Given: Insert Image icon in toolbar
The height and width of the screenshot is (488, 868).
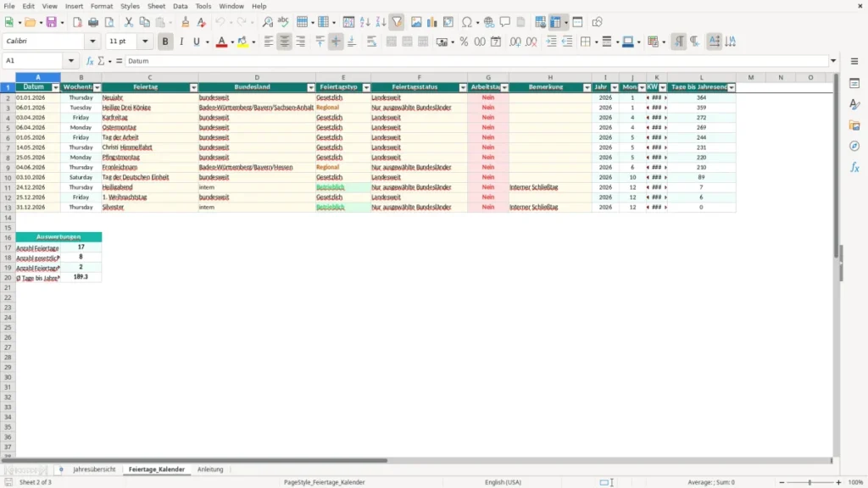Looking at the screenshot, I should [x=416, y=22].
